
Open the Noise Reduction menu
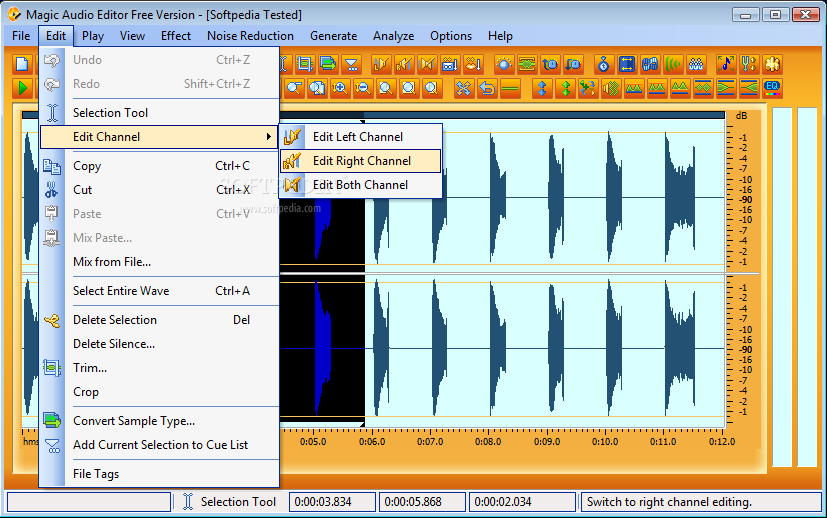pyautogui.click(x=250, y=36)
